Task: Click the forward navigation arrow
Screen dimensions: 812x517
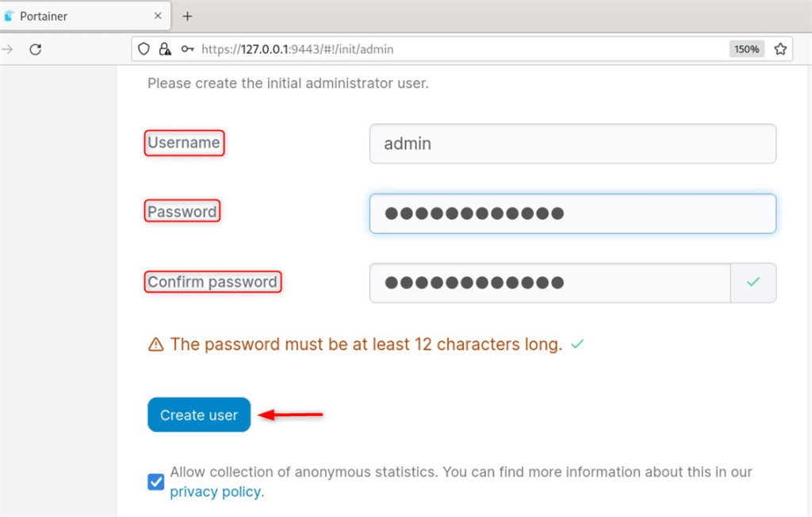Action: [8, 49]
